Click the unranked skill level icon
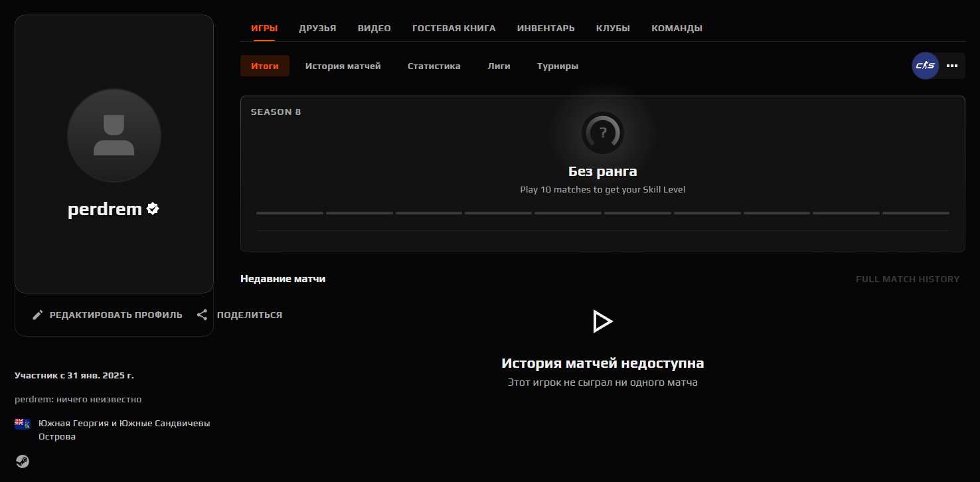 coord(603,131)
